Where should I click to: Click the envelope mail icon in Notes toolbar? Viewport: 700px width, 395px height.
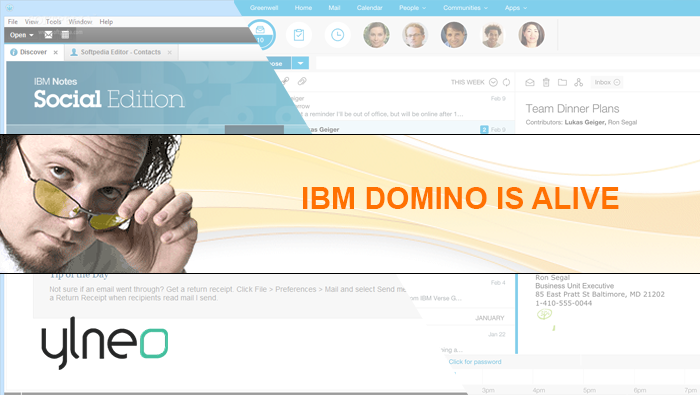point(49,34)
